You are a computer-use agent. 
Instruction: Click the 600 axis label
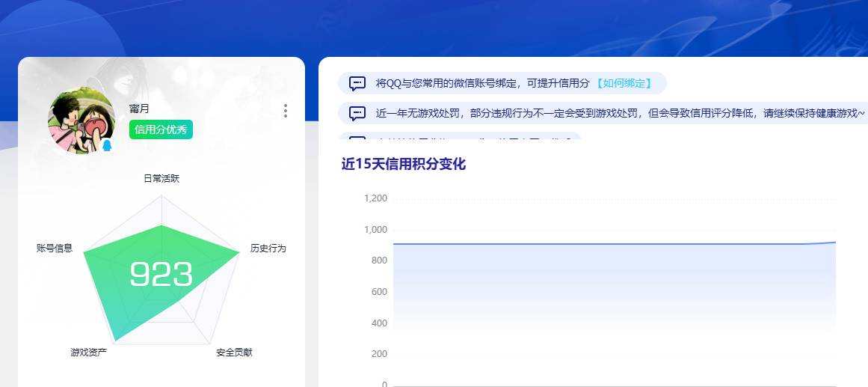click(x=379, y=292)
